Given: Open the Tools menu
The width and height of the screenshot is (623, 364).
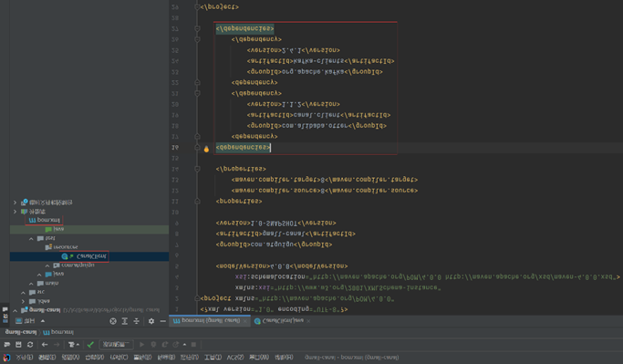Looking at the screenshot, I should [x=213, y=358].
